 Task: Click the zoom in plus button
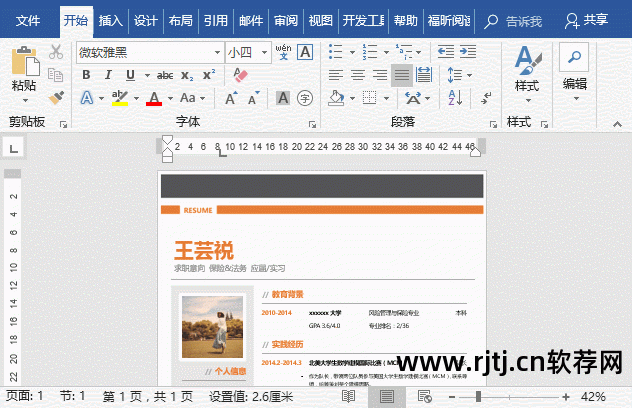tap(566, 397)
